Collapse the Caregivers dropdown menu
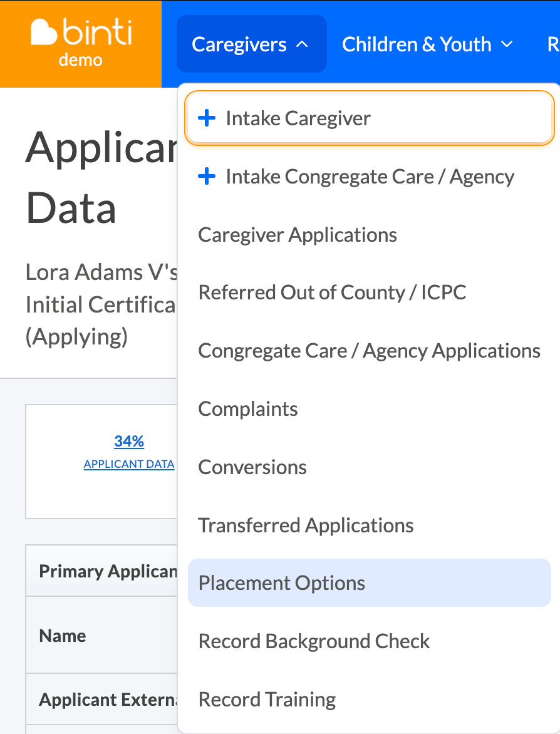Screen dimensions: 560x734 point(251,44)
